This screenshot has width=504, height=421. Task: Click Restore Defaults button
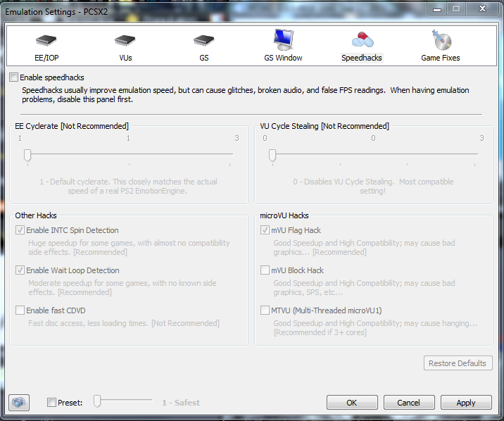coord(458,363)
